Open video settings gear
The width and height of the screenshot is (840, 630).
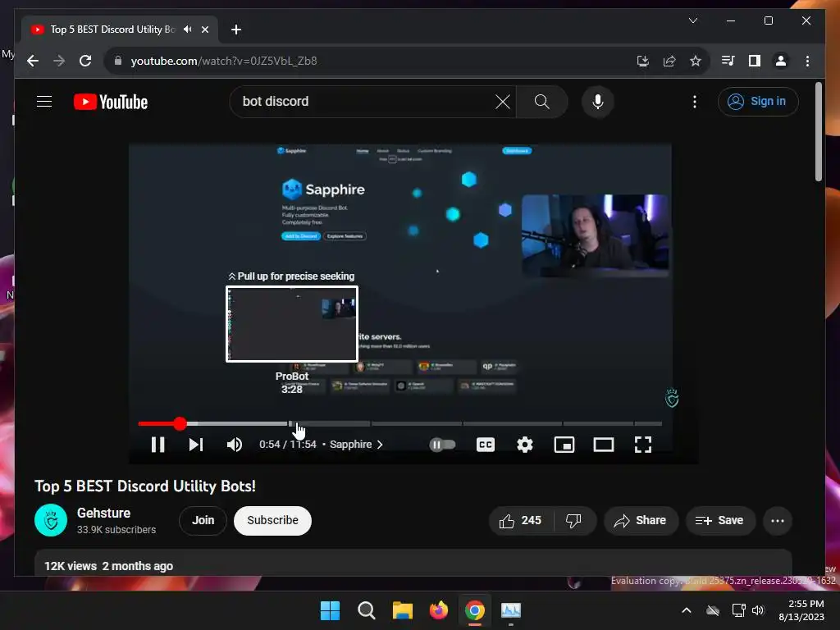[525, 445]
